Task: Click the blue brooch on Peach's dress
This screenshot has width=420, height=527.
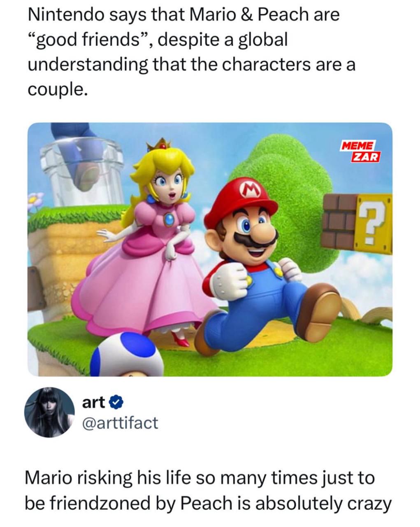Action: (x=168, y=220)
